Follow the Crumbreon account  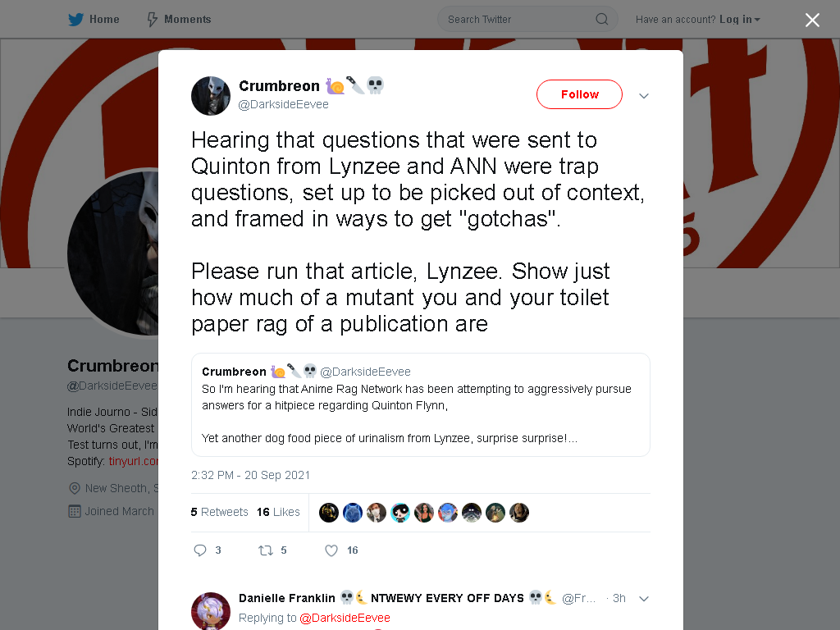coord(579,94)
